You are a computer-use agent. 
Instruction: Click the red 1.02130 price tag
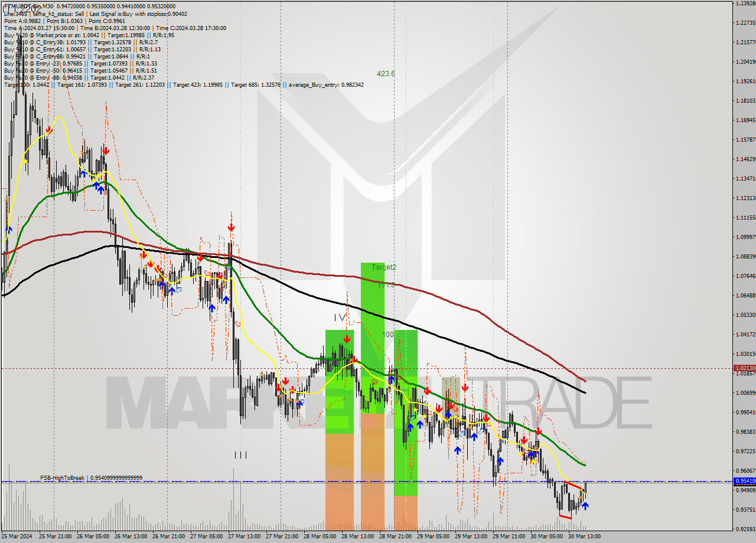[x=744, y=368]
